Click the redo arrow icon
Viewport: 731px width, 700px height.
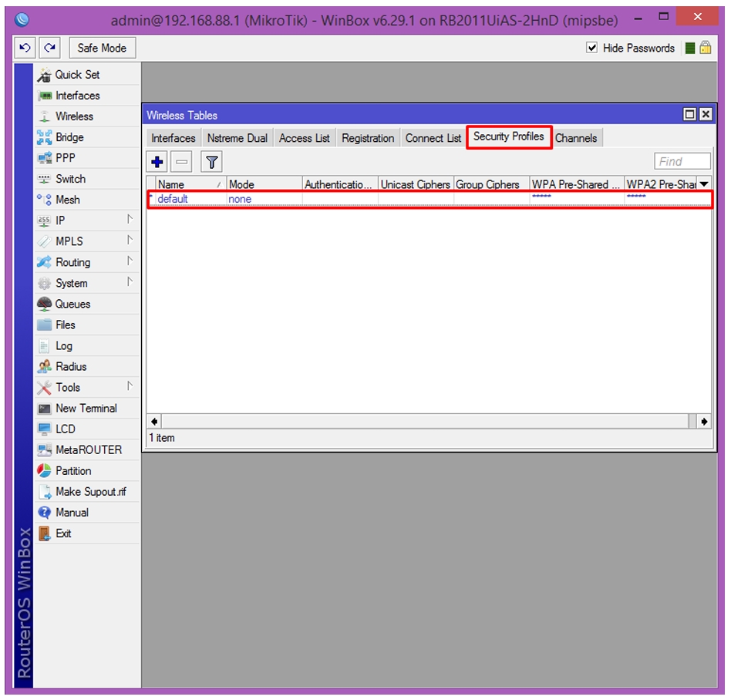49,48
